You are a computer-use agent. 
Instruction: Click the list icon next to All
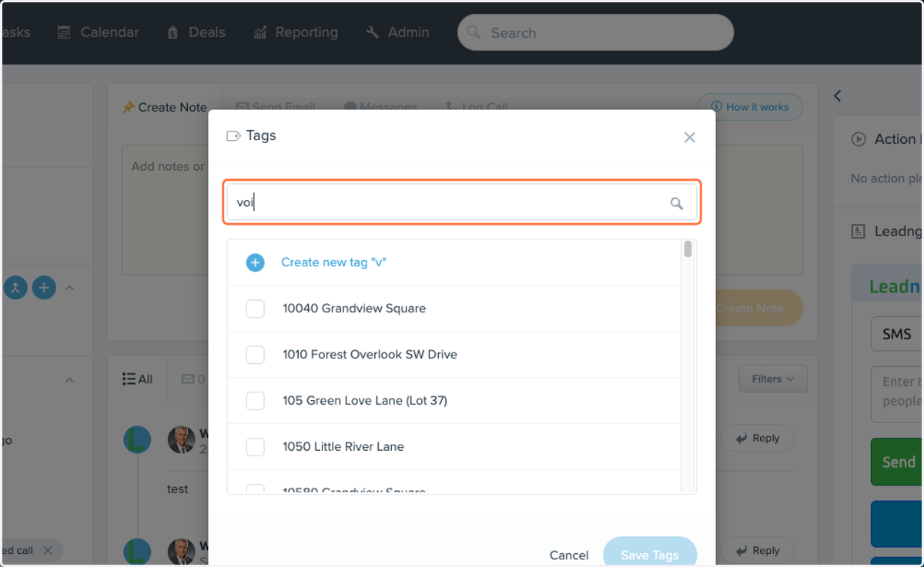[129, 379]
